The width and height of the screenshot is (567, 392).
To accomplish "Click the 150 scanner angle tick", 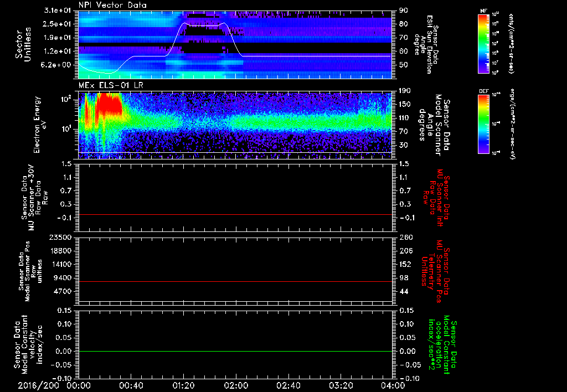I will coord(405,104).
